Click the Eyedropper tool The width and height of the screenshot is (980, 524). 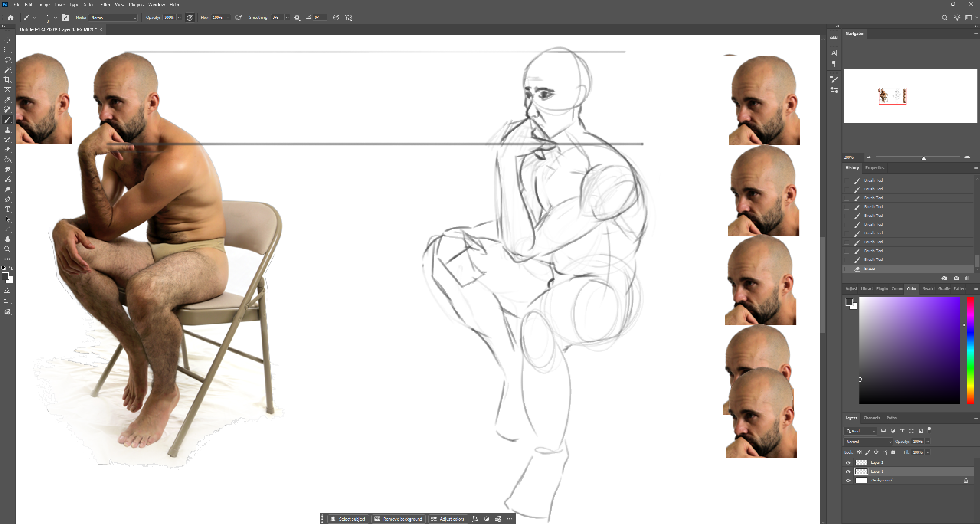pos(7,100)
